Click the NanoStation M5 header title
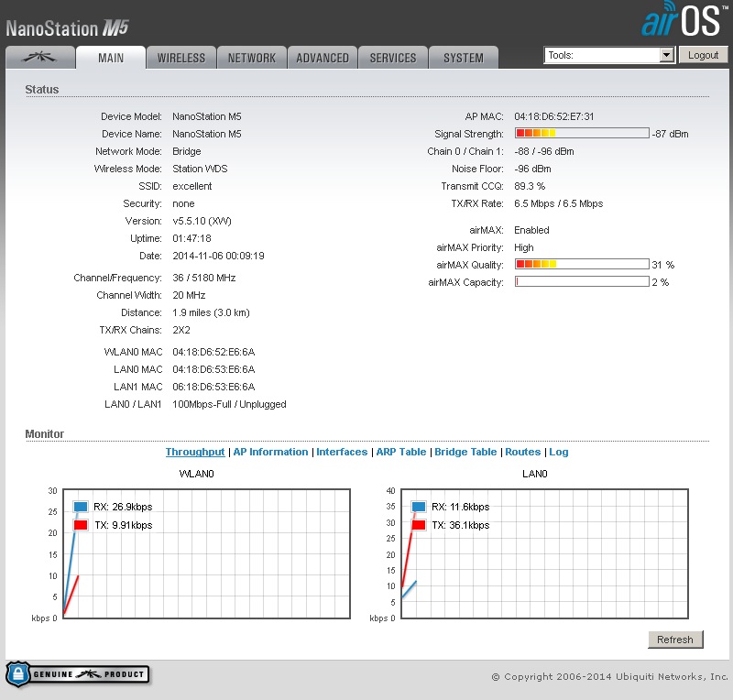The height and width of the screenshot is (700, 733). tap(67, 28)
